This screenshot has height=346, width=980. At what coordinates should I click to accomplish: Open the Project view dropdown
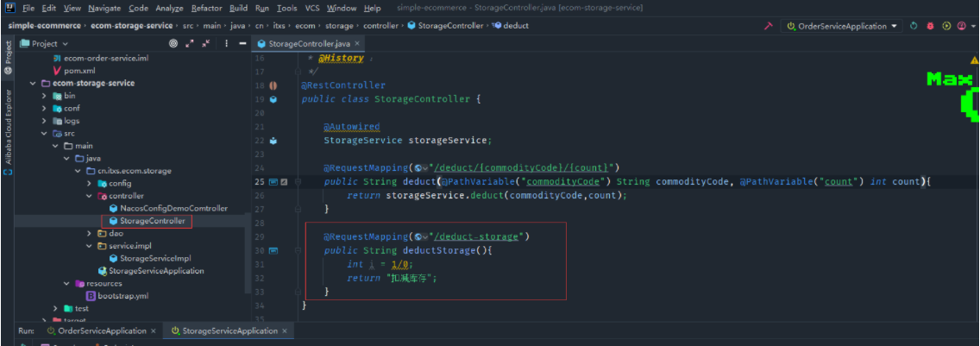[x=44, y=44]
